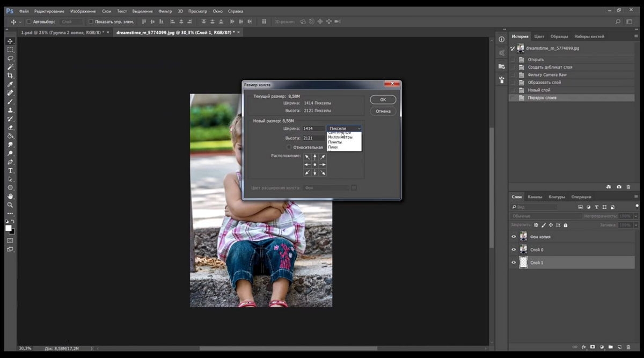Viewport: 644px width, 358px height.
Task: Add a layer mask icon
Action: [593, 347]
